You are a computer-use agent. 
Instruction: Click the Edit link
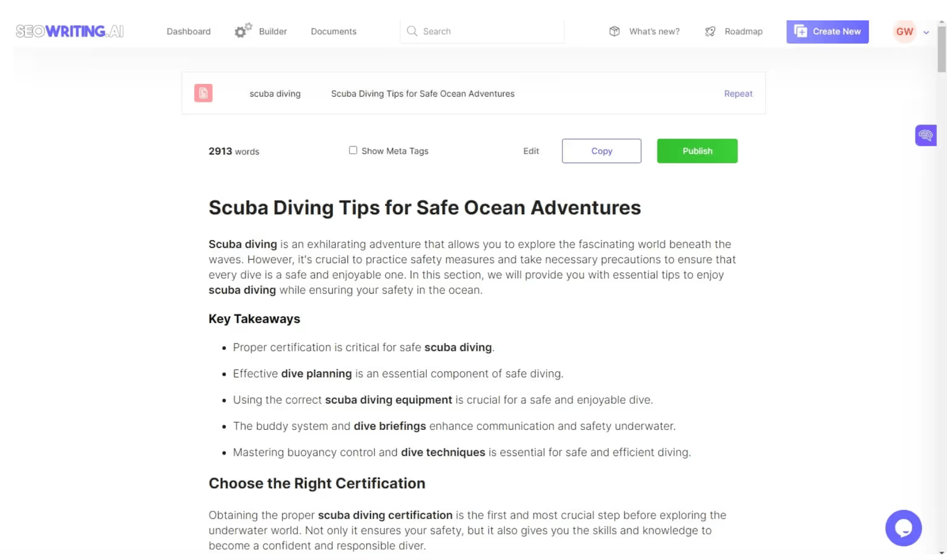(x=531, y=151)
